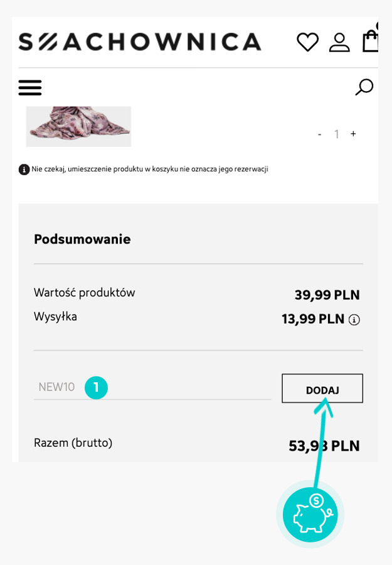This screenshot has height=565, width=392.
Task: Click the Razem (brutto) total amount
Action: click(x=324, y=446)
